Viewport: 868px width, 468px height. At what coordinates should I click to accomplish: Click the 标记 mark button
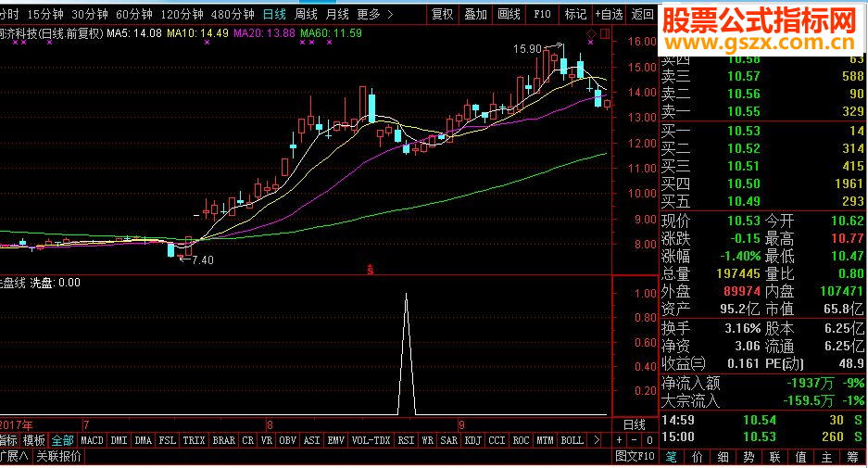575,15
